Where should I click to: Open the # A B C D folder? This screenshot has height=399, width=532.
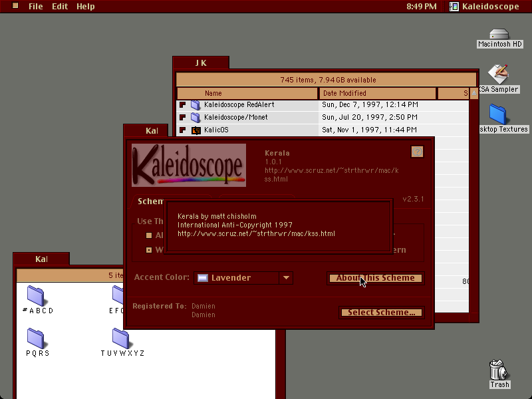pos(36,295)
